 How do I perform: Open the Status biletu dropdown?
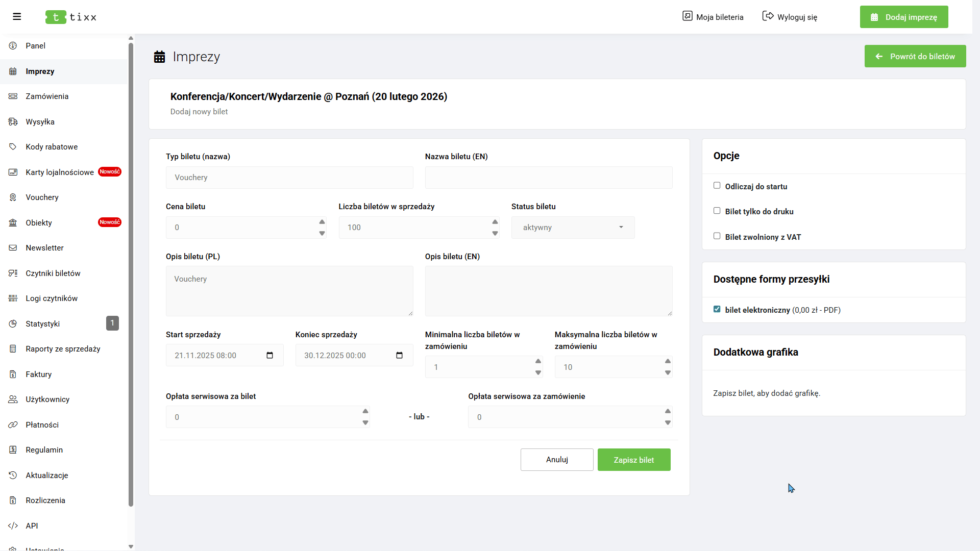(573, 228)
